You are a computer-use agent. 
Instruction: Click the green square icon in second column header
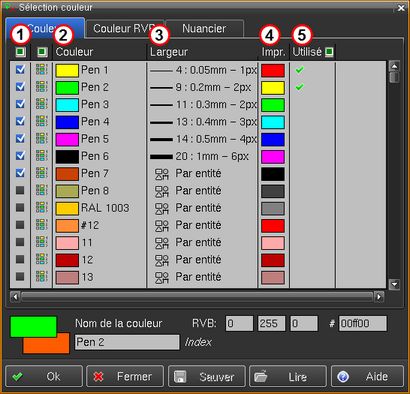42,52
